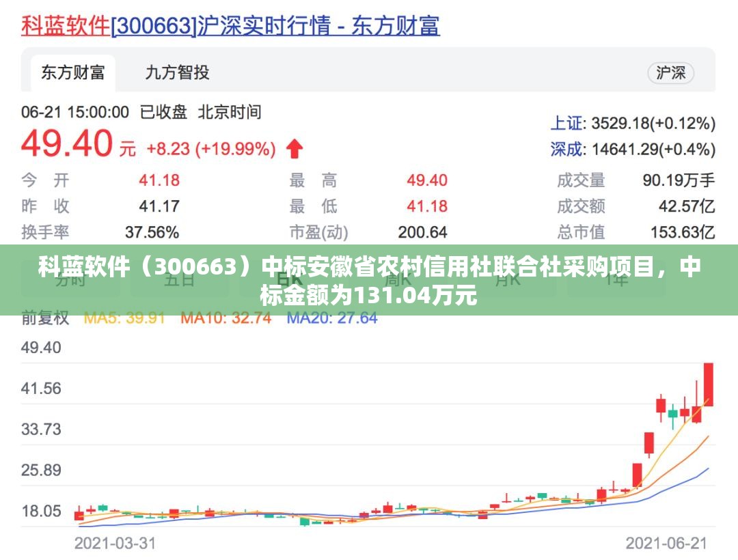This screenshot has height=560, width=738.
Task: Click the MA20: 27.64 indicator
Action: pyautogui.click(x=332, y=318)
